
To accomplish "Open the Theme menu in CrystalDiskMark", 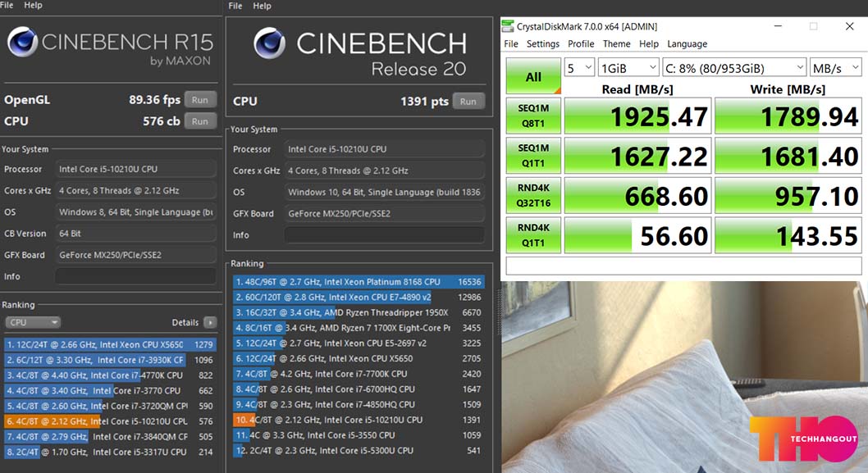I will (x=616, y=43).
